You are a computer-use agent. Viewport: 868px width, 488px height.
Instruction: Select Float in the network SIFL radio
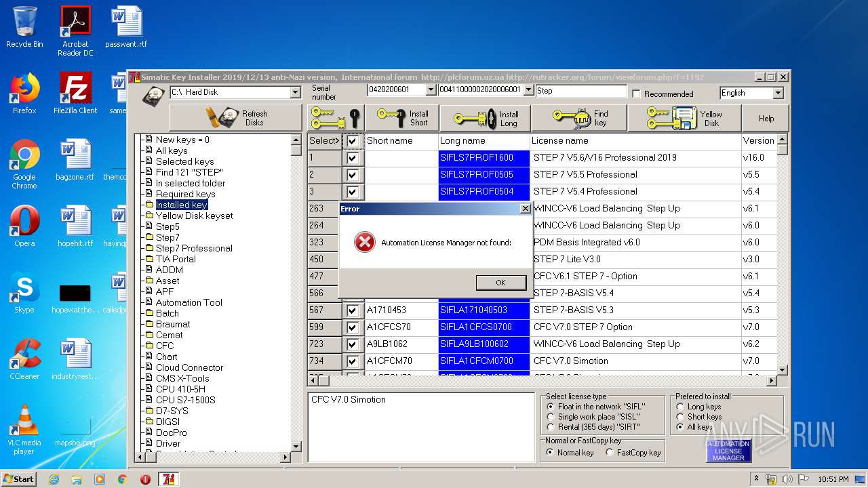(x=551, y=407)
